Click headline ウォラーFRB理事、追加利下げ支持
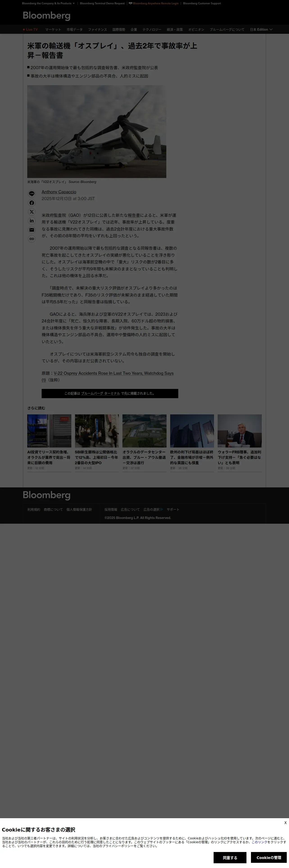The image size is (289, 868). pyautogui.click(x=239, y=458)
